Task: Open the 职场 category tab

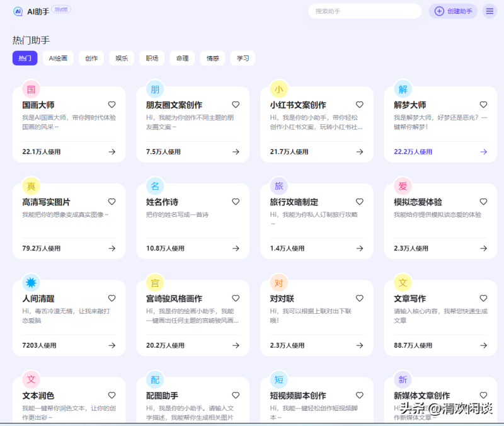Action: (152, 58)
